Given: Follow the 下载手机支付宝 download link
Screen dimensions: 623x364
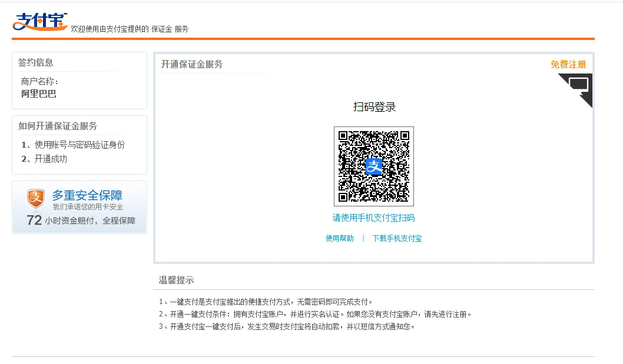Looking at the screenshot, I should (397, 238).
